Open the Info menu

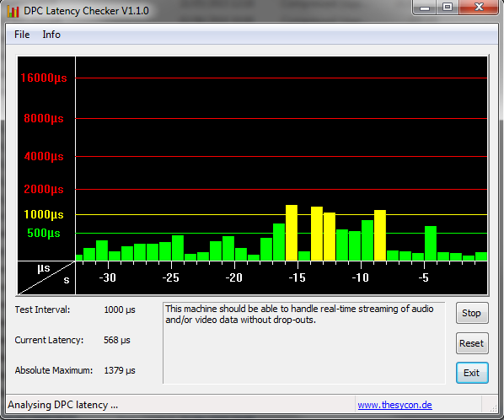[51, 35]
